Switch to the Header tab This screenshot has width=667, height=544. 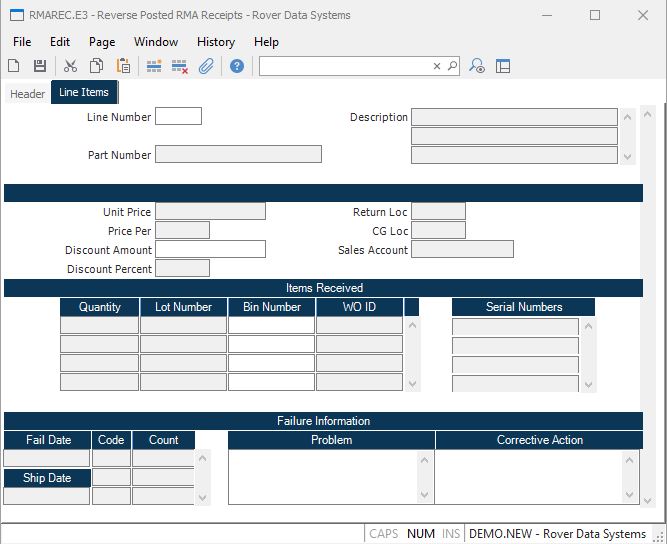(x=27, y=93)
